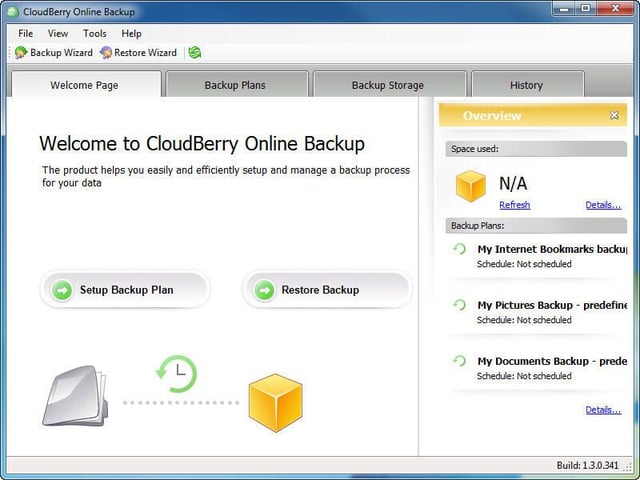Switch to the History tab

527,84
